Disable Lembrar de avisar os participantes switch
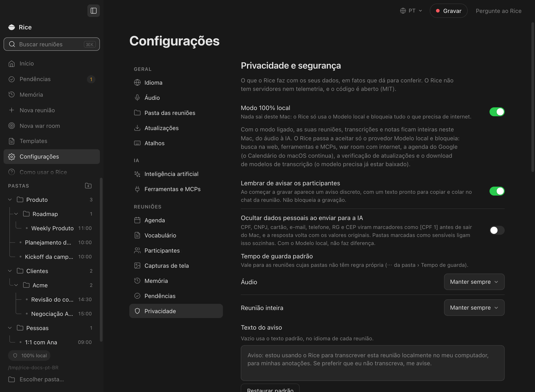The image size is (535, 392). click(x=497, y=191)
